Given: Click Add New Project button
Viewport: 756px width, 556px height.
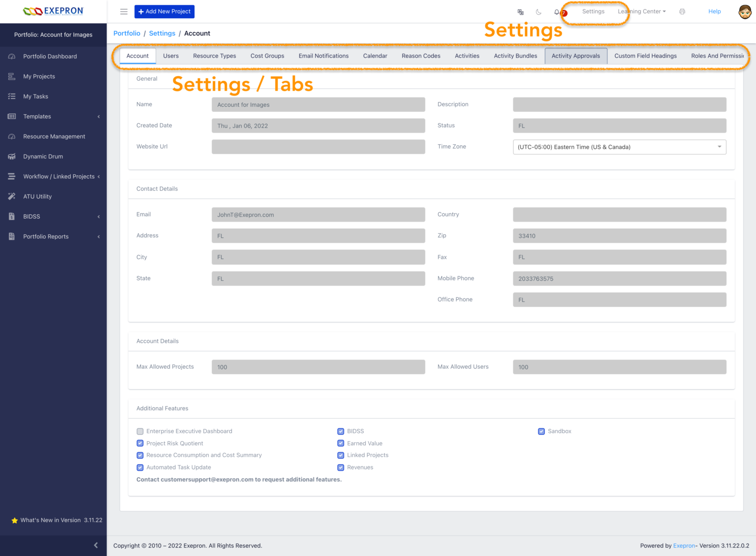Looking at the screenshot, I should click(164, 11).
